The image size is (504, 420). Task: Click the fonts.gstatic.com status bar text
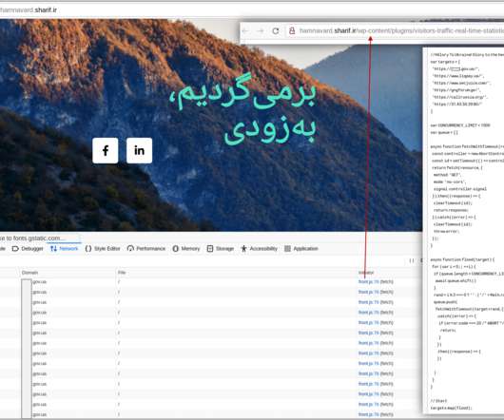coord(32,239)
